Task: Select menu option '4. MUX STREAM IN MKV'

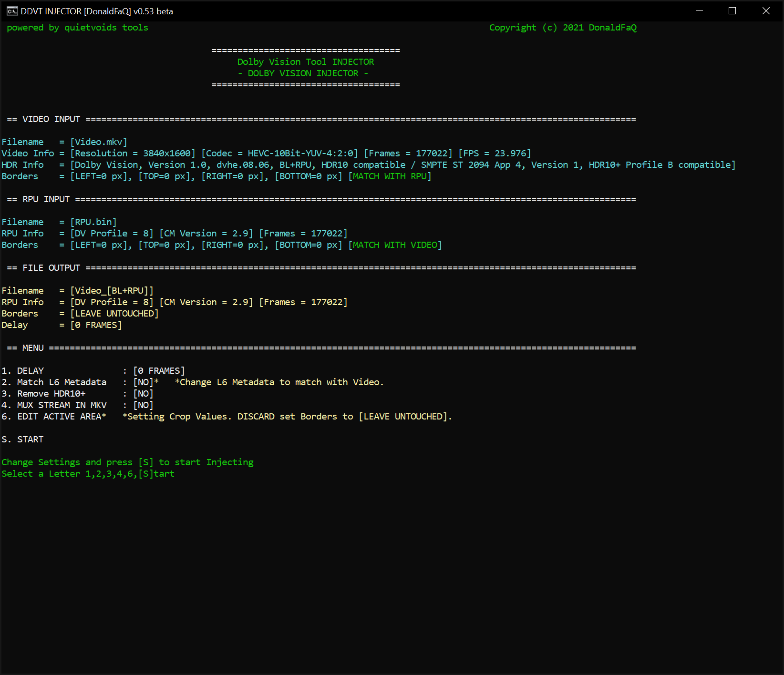Action: pos(54,405)
